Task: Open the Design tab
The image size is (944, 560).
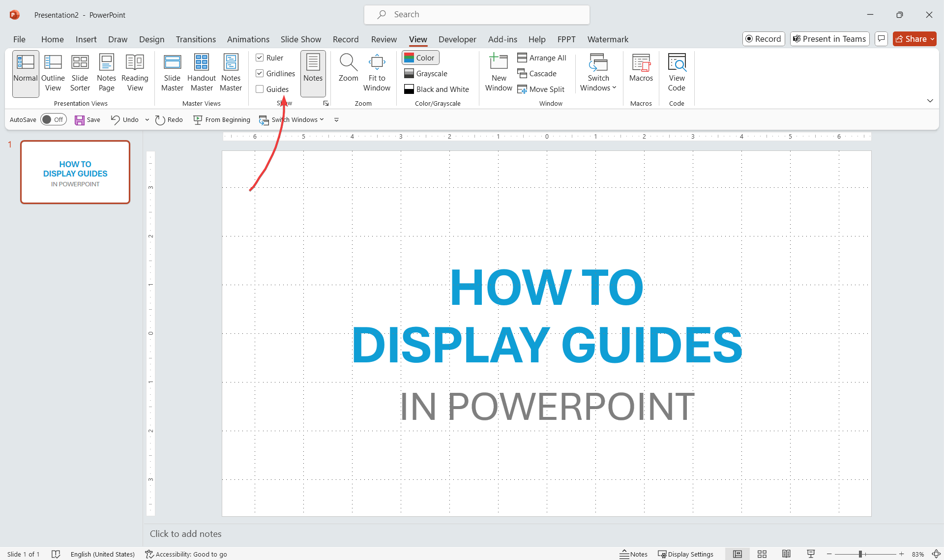Action: point(151,39)
